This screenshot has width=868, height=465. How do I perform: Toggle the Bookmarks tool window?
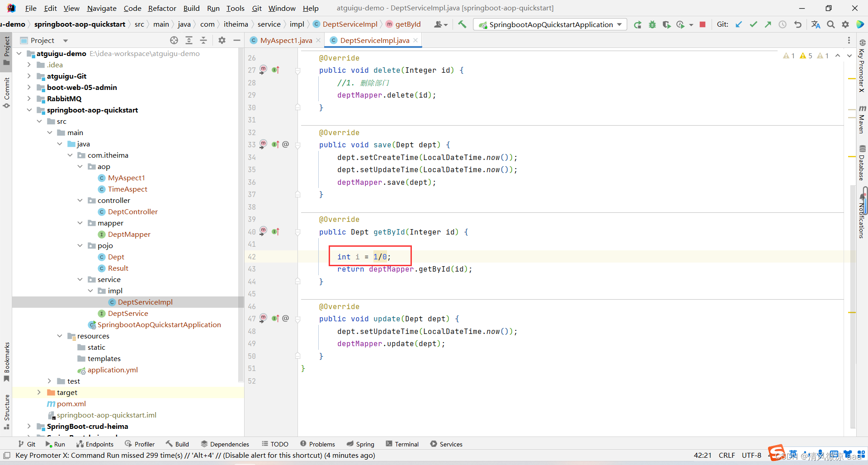(x=6, y=362)
